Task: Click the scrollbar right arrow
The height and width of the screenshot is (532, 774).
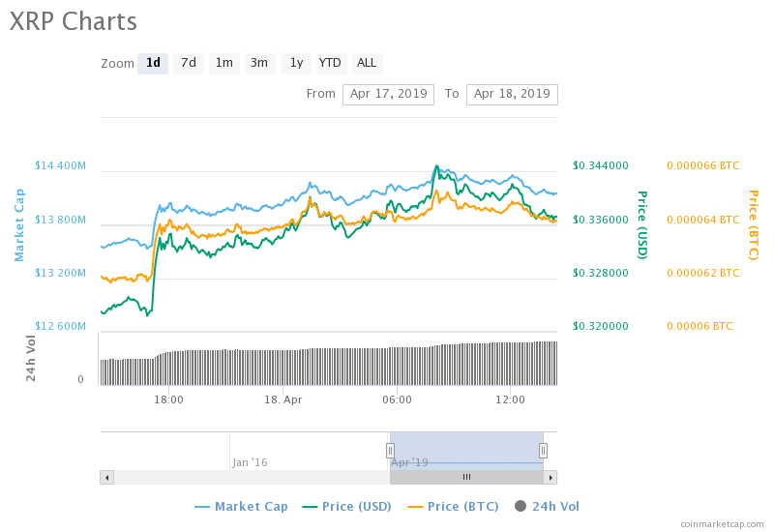Action: click(551, 477)
